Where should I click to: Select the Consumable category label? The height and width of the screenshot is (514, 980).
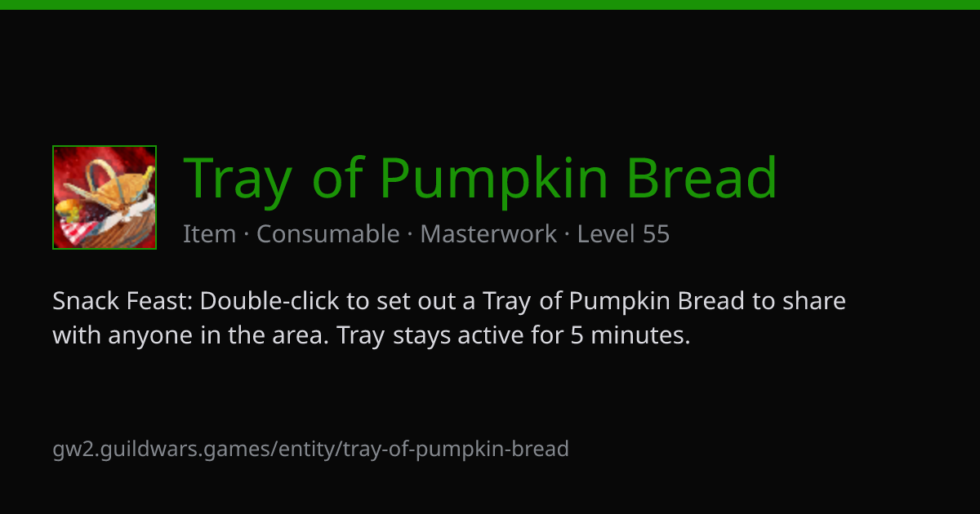click(328, 234)
